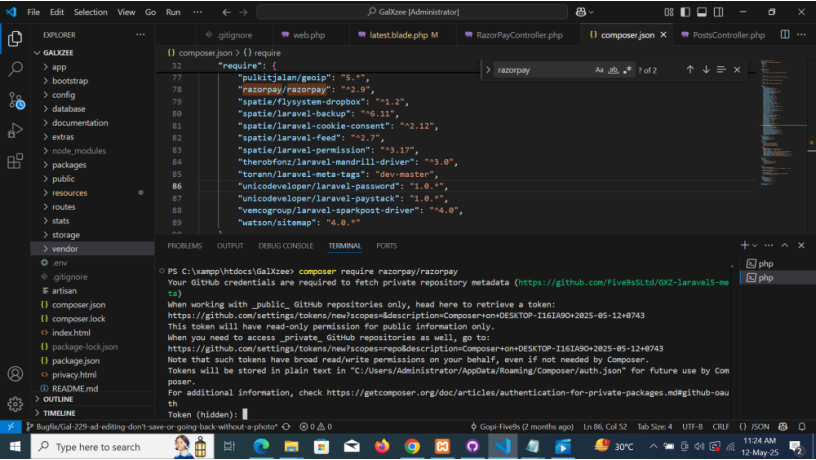Close the composer.json tab
Viewport: 816px width, 460px height.
(664, 35)
